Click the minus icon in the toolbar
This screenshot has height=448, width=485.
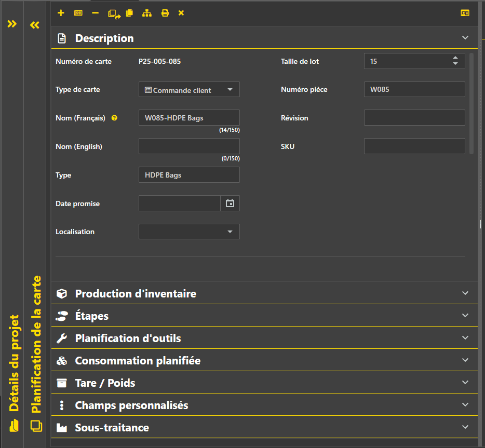[x=95, y=13]
